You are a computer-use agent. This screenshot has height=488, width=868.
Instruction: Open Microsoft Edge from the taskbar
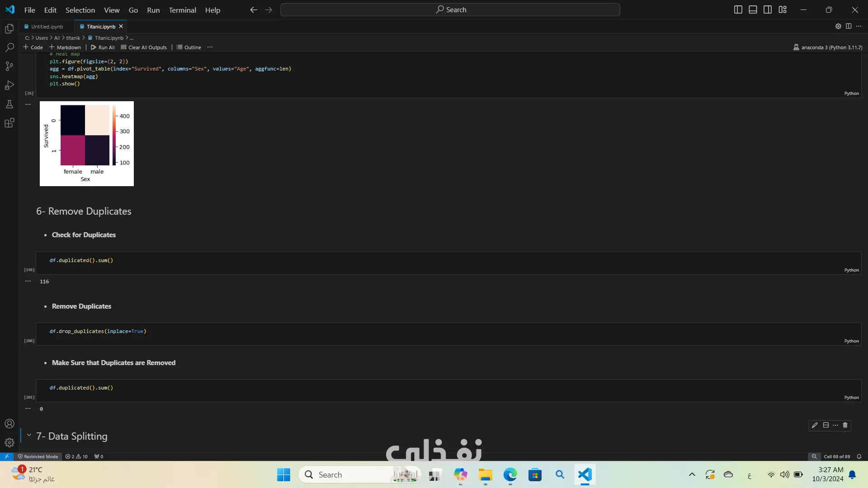(x=510, y=475)
